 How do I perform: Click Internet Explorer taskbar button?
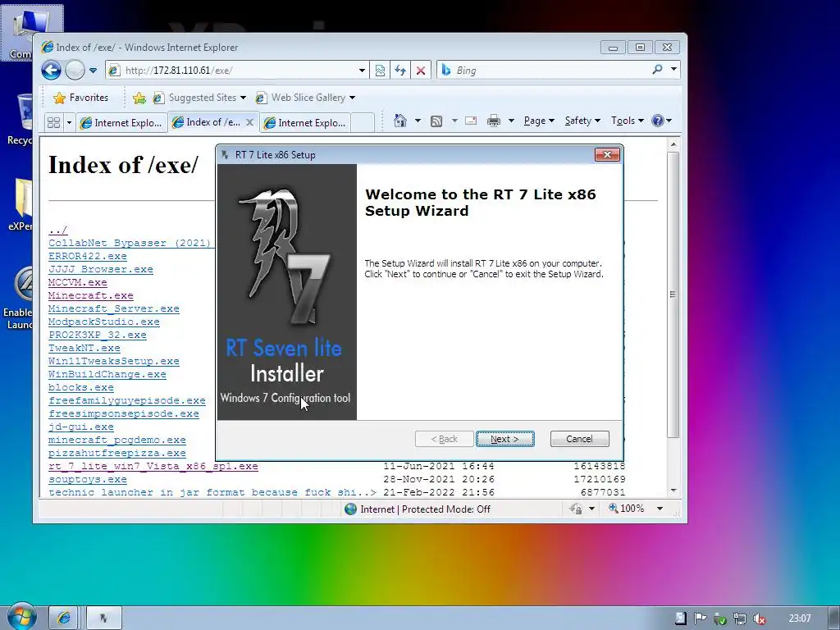pos(63,618)
